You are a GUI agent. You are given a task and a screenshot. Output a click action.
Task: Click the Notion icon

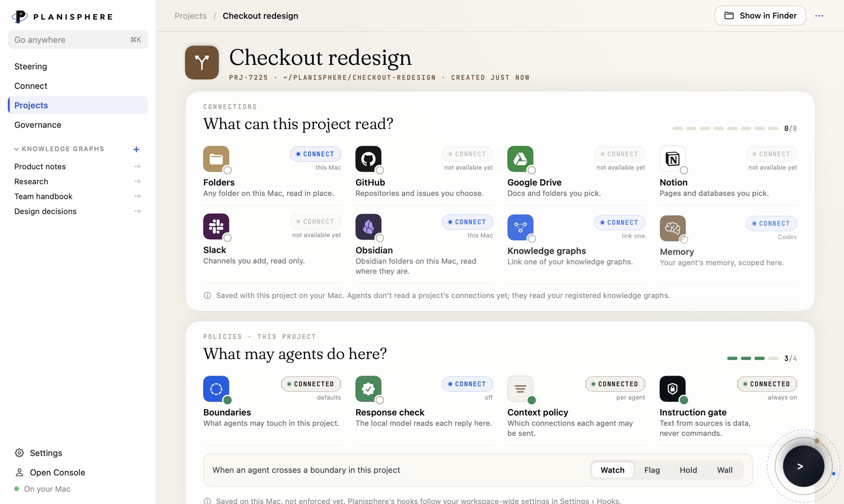click(673, 159)
